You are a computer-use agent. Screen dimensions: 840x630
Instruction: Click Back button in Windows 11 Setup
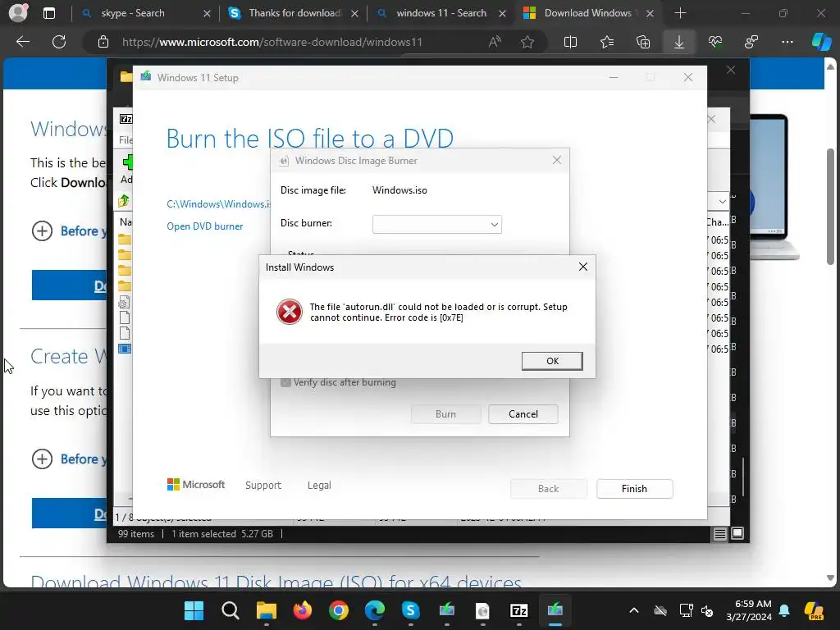[548, 489]
